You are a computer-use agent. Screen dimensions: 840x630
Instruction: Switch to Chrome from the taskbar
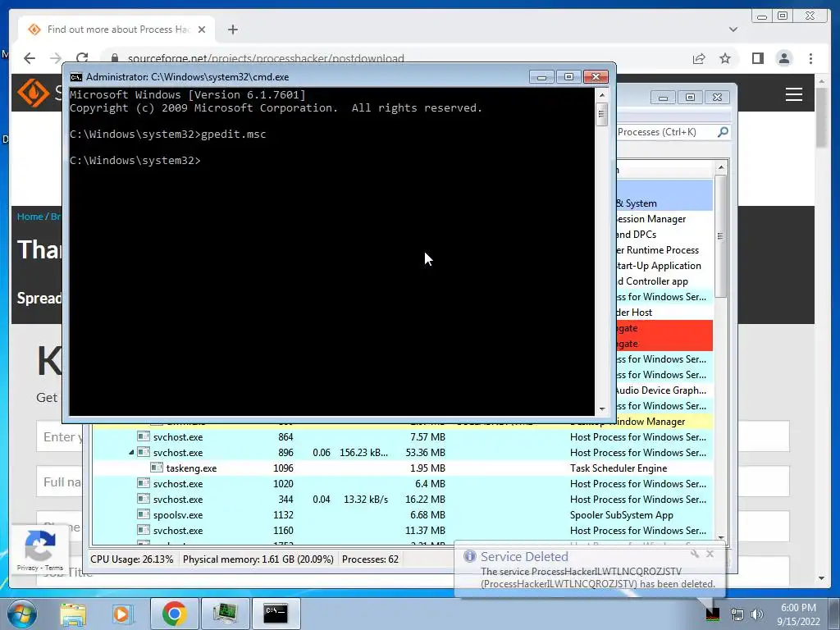coord(175,614)
